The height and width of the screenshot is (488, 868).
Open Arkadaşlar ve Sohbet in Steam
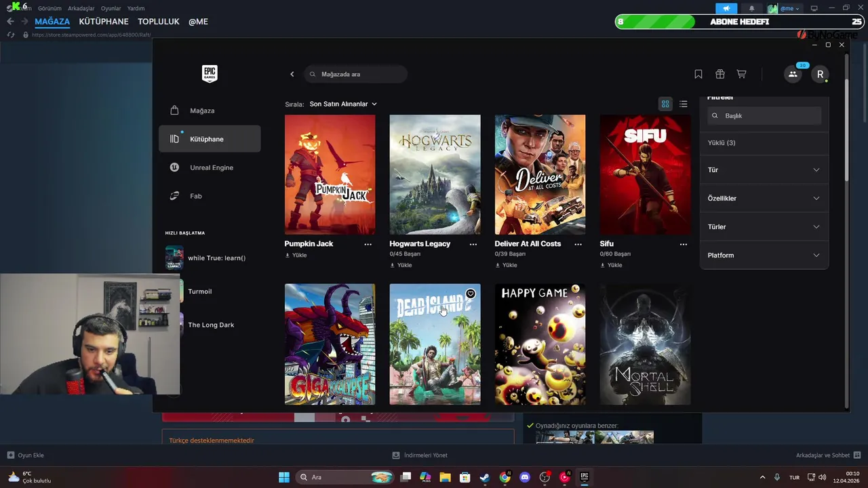pyautogui.click(x=828, y=455)
